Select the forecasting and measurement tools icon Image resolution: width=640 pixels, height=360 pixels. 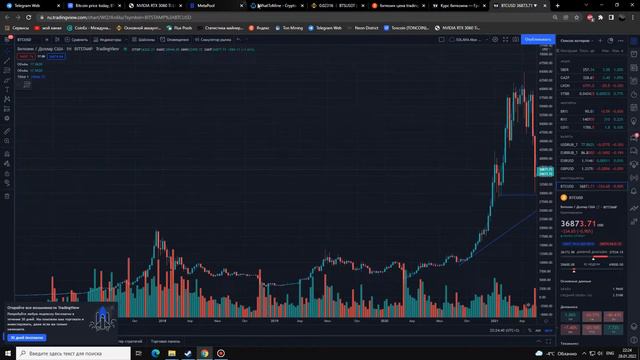tap(7, 109)
